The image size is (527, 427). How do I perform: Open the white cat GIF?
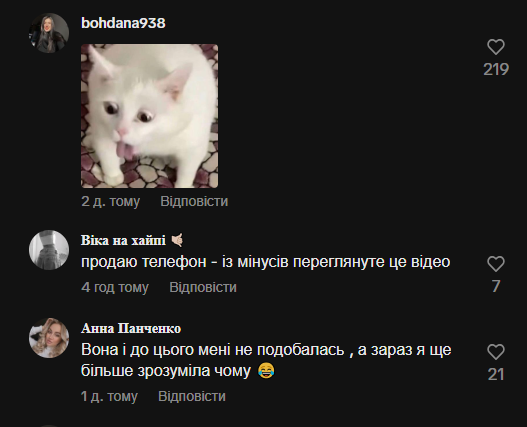tap(150, 116)
